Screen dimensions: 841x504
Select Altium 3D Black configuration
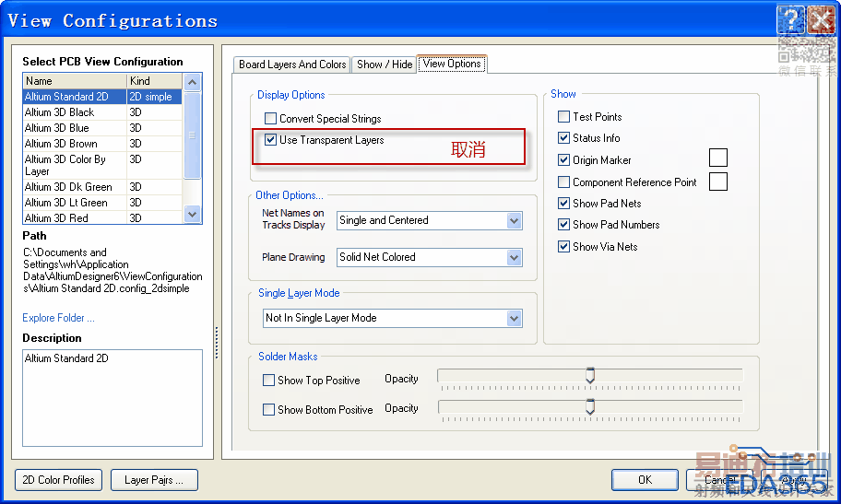102,112
